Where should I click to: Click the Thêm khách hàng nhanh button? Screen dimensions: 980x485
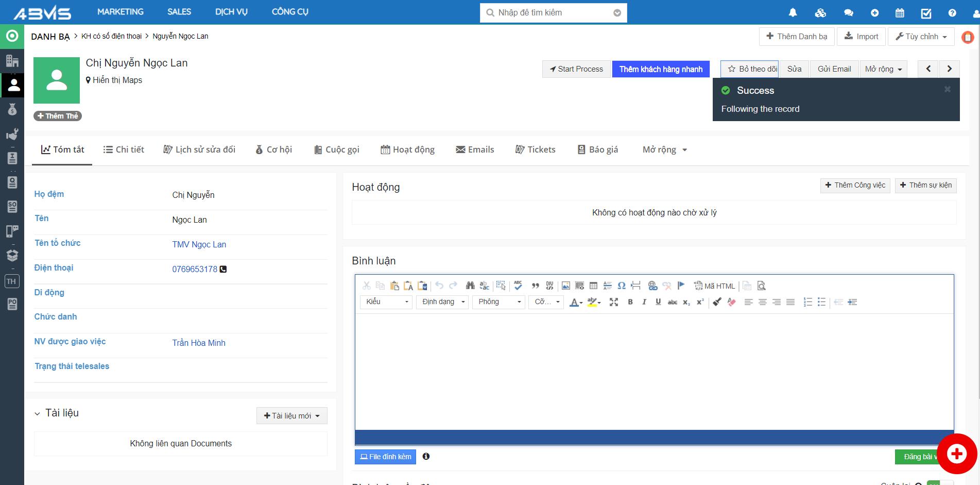pyautogui.click(x=661, y=69)
